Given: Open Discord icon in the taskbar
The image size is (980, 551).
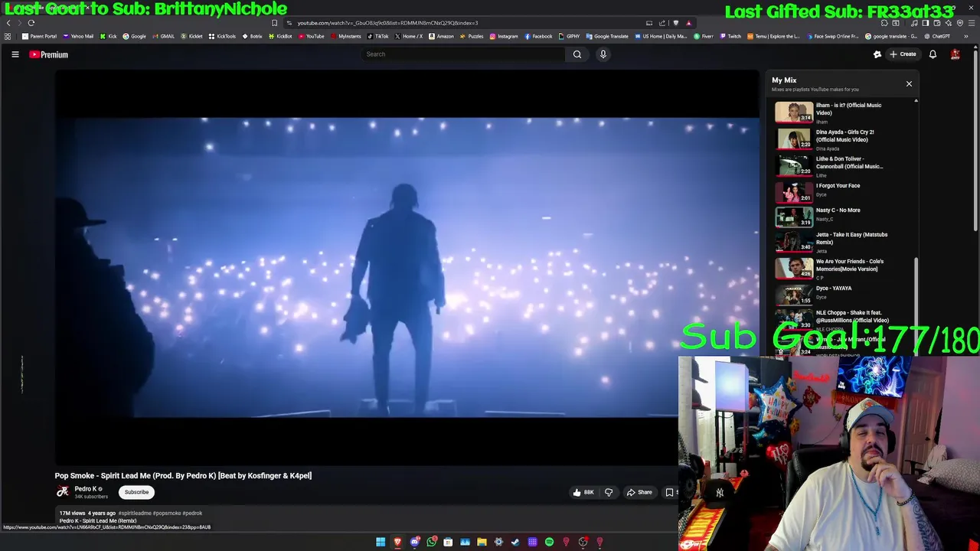Looking at the screenshot, I should [415, 542].
